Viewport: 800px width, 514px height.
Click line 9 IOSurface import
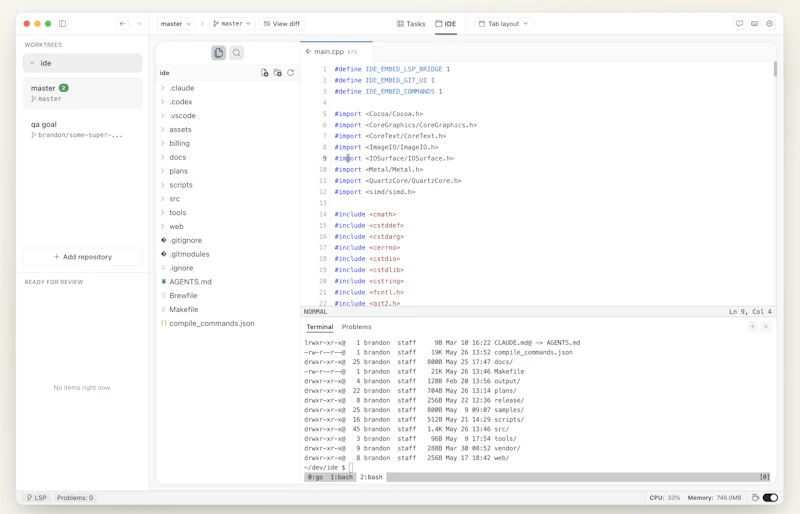pos(394,158)
